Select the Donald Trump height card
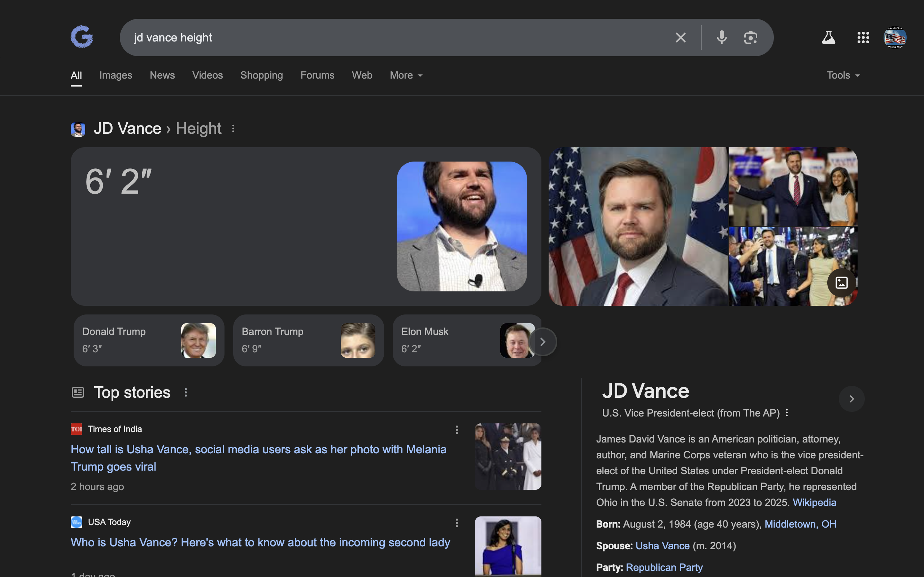This screenshot has height=577, width=924. (x=149, y=340)
